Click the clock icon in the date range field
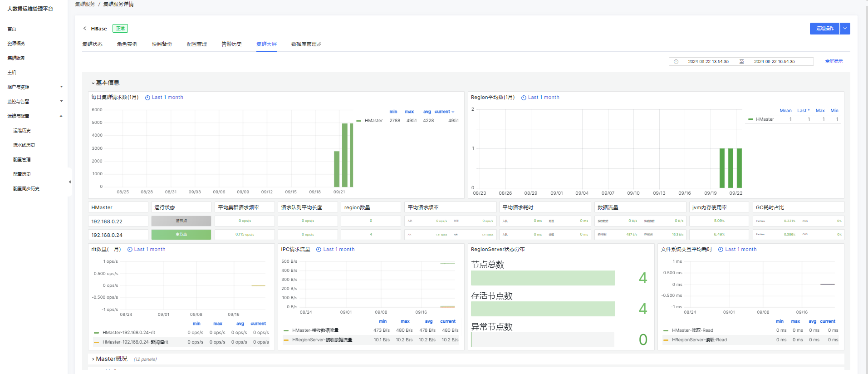Screen dimensions: 868x374 coord(676,62)
